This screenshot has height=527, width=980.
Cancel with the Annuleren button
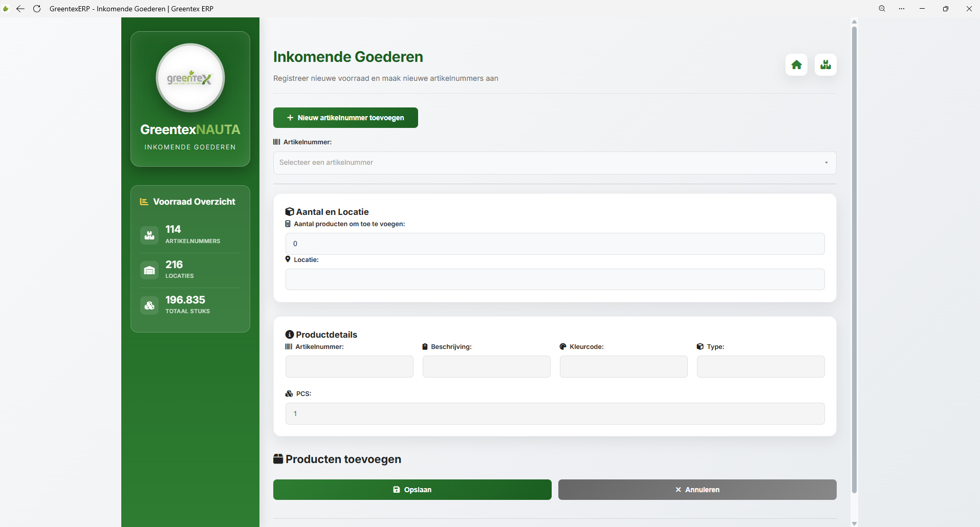[x=698, y=490]
